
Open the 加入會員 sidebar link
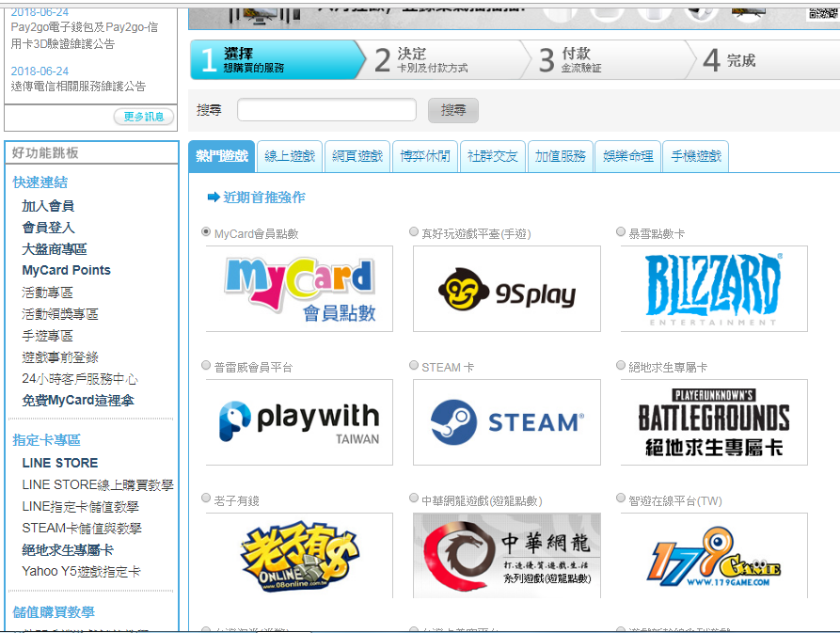48,206
